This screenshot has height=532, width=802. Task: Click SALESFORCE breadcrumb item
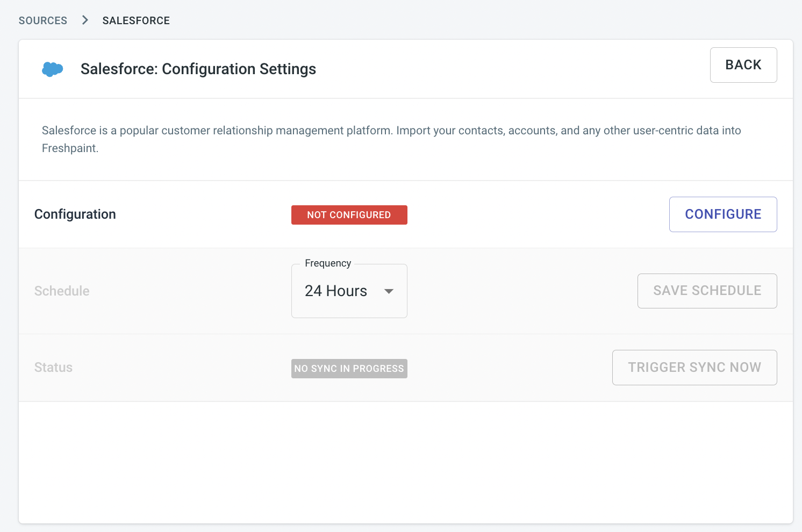(x=136, y=20)
